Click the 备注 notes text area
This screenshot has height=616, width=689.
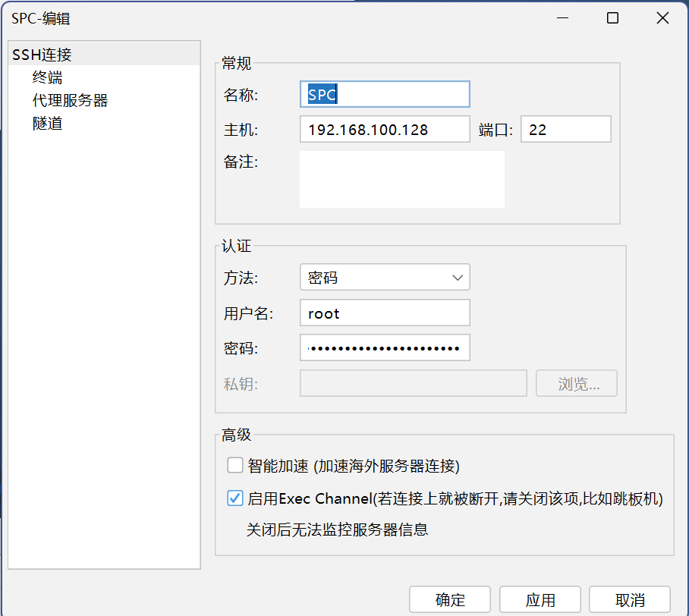click(401, 179)
